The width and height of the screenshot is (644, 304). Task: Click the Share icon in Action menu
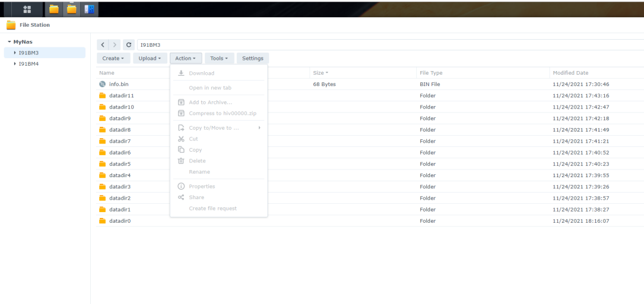click(181, 197)
